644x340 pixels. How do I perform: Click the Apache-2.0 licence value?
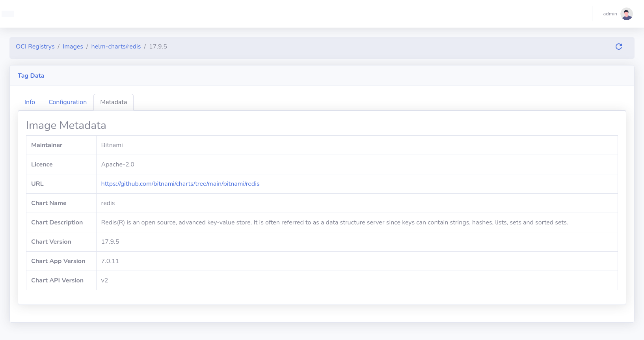pyautogui.click(x=117, y=164)
